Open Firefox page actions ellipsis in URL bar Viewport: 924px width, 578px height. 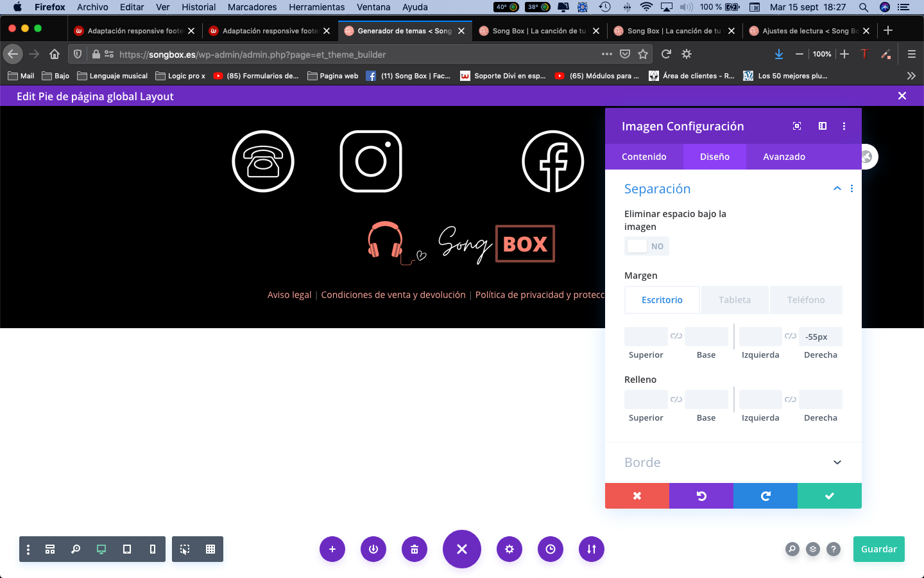click(x=607, y=54)
